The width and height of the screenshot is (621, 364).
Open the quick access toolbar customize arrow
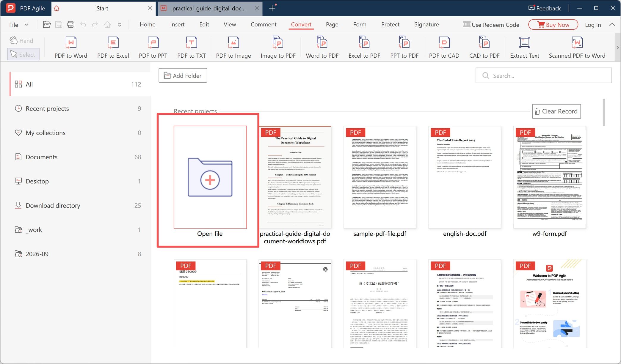(120, 25)
